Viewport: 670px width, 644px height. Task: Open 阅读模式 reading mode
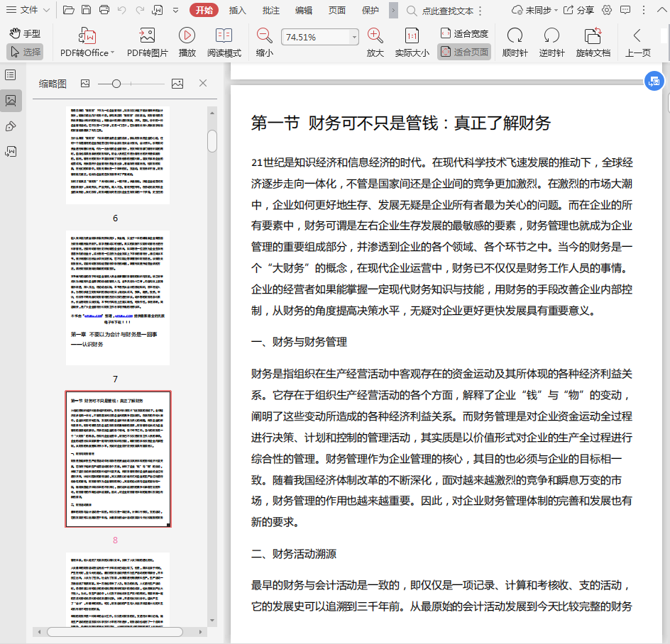[x=224, y=35]
